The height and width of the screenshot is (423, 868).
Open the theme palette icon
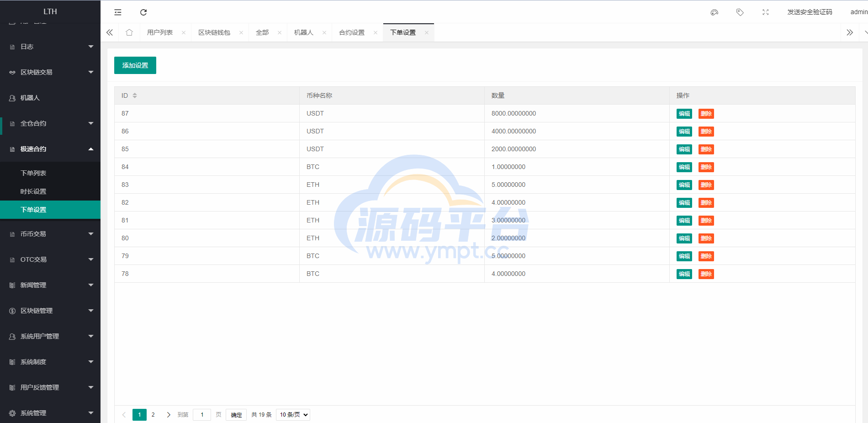(x=715, y=12)
